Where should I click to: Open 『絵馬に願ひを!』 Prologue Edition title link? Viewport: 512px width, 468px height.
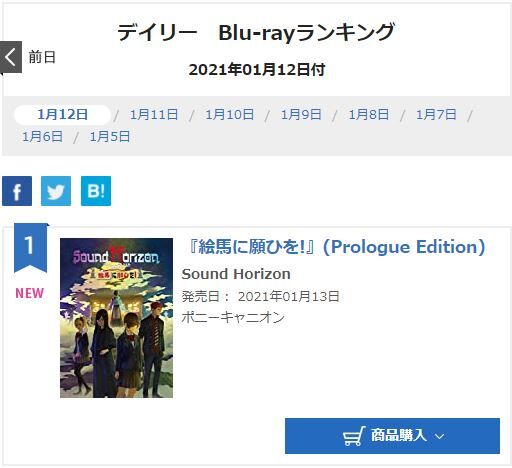[336, 247]
